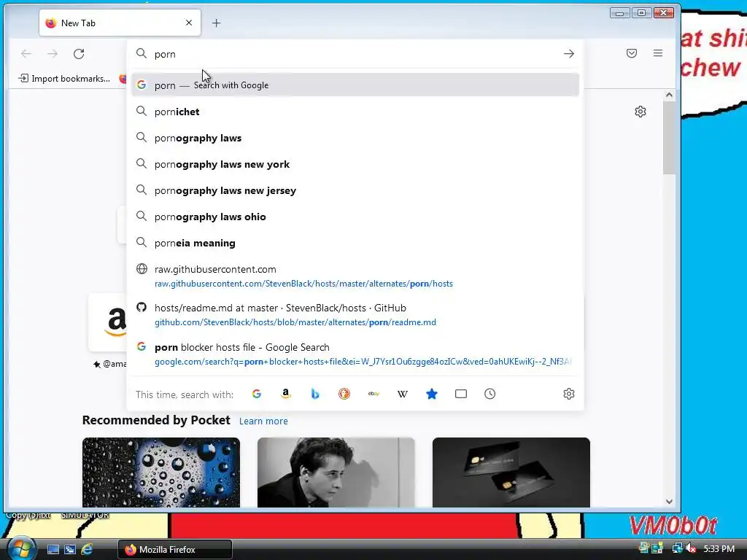The height and width of the screenshot is (560, 747).
Task: Search bookmarks with the star icon
Action: pyautogui.click(x=432, y=394)
